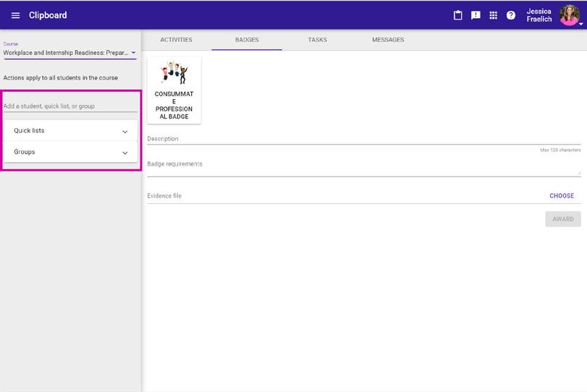Expand the Quick lists section
Image resolution: width=587 pixels, height=392 pixels.
(x=70, y=130)
